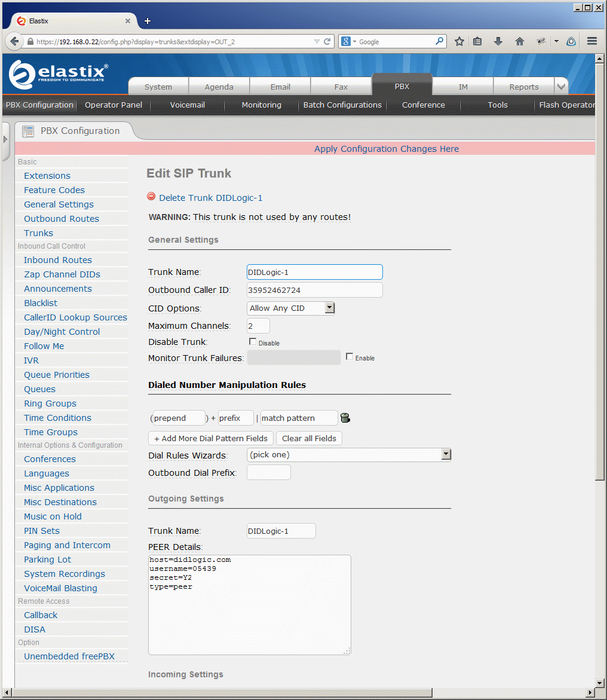Open Unembedded freePBX link
Viewport: 607px width, 700px height.
[69, 656]
